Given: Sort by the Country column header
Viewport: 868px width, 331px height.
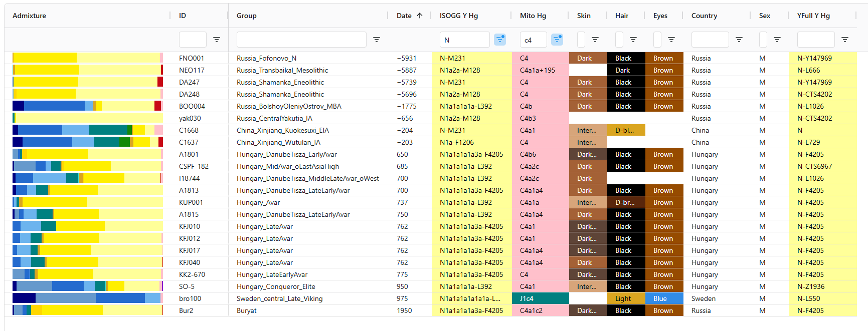Looking at the screenshot, I should pos(704,16).
